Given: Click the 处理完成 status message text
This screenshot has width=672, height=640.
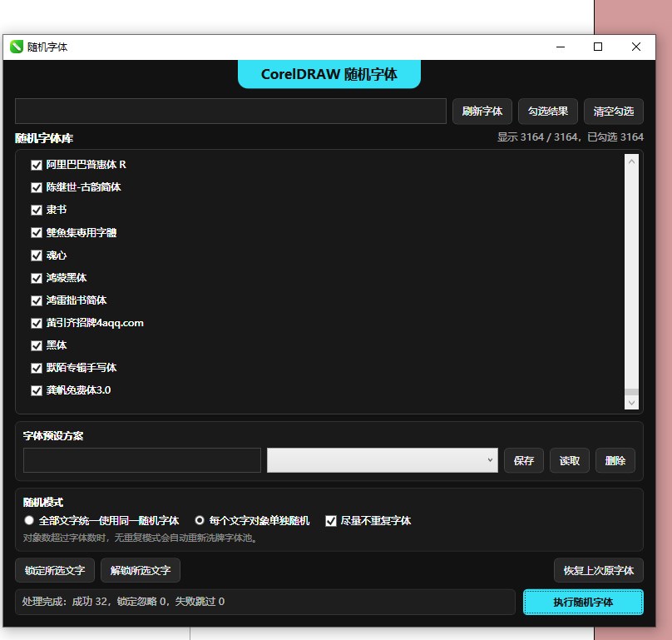Looking at the screenshot, I should [123, 602].
